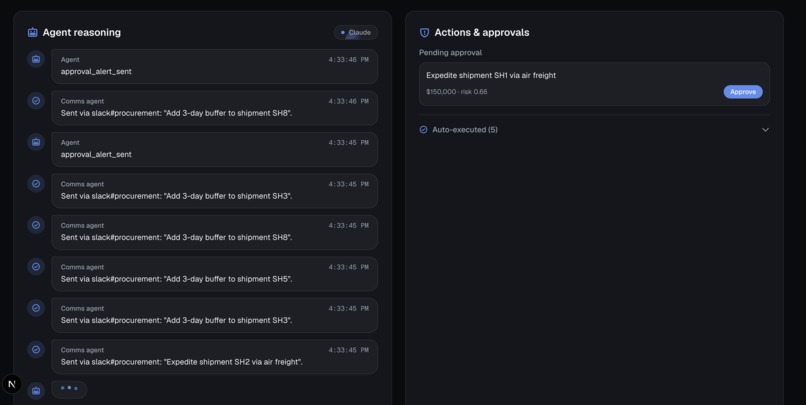806x405 pixels.
Task: Click the Comms agent label above the SH2 message
Action: pyautogui.click(x=82, y=350)
